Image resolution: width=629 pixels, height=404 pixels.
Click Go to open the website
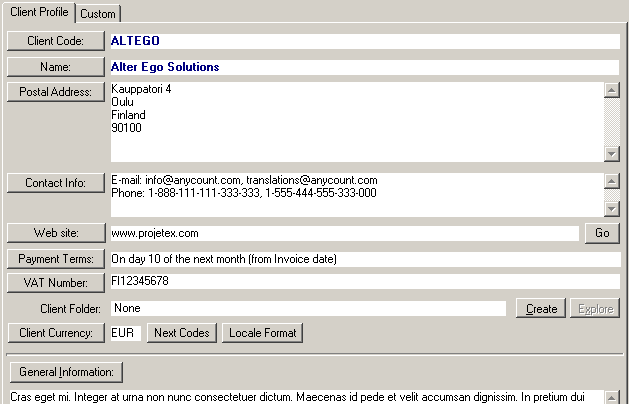point(602,233)
